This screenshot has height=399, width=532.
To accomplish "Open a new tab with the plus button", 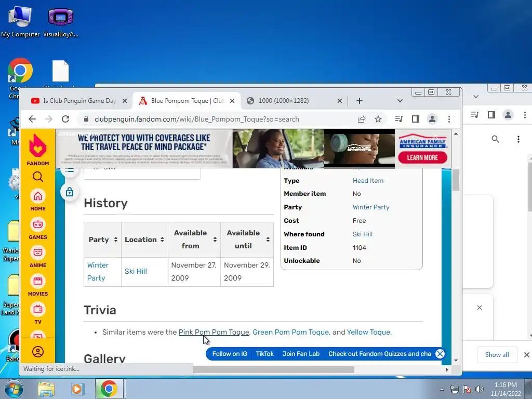I will pos(360,101).
